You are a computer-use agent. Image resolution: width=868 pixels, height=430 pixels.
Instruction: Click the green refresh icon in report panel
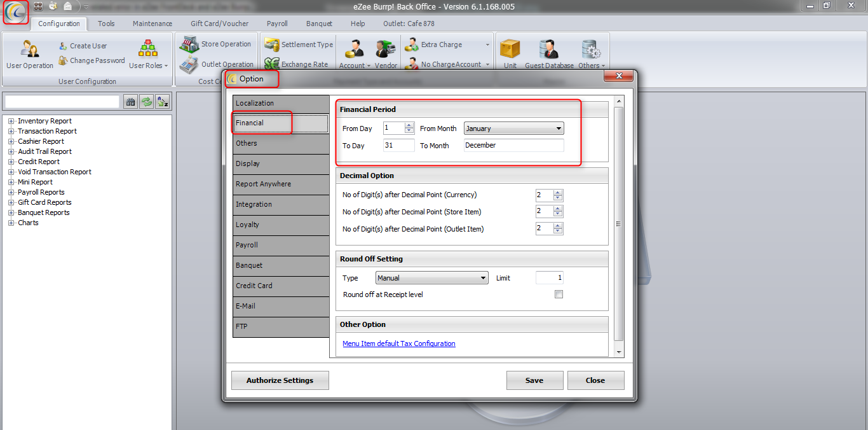click(x=147, y=102)
